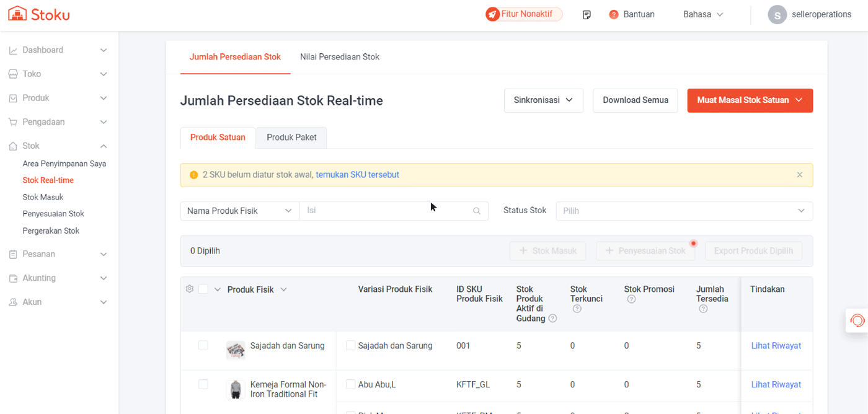Expand the Nama Produk Fisik selector

pos(239,211)
